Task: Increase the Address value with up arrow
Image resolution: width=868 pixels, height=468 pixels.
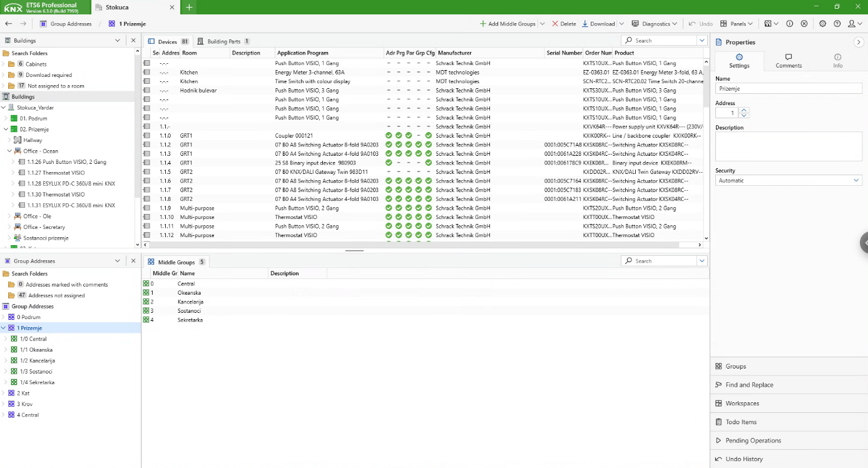Action: pyautogui.click(x=744, y=111)
